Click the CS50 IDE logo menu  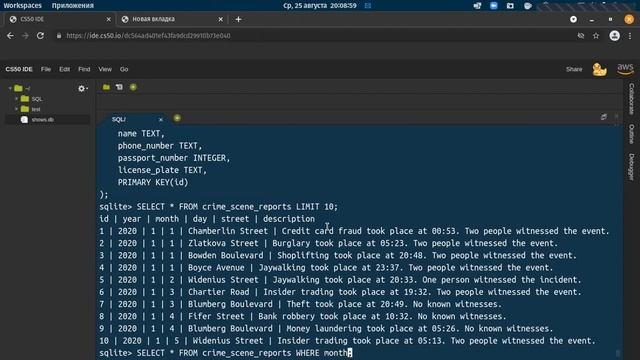point(19,69)
